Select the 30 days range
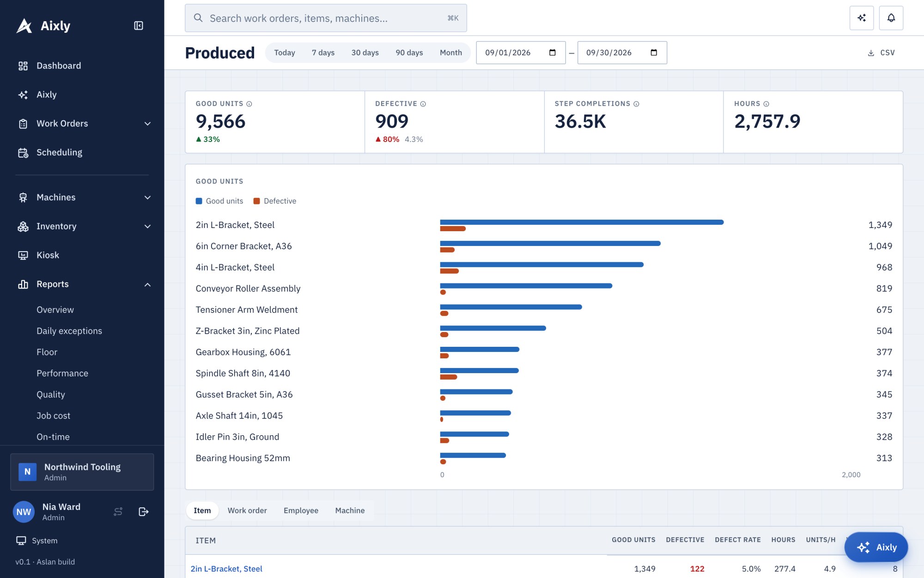Image resolution: width=924 pixels, height=578 pixels. click(x=365, y=53)
